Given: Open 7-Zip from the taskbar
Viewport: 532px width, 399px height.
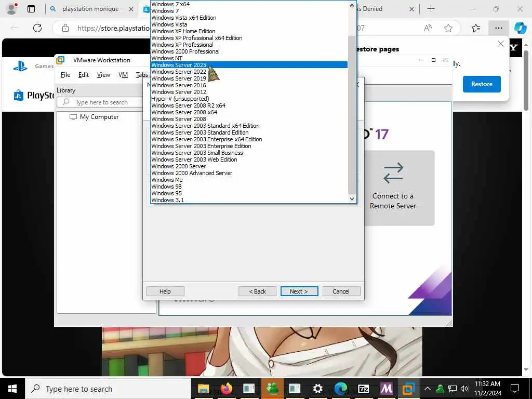Looking at the screenshot, I should (x=363, y=389).
